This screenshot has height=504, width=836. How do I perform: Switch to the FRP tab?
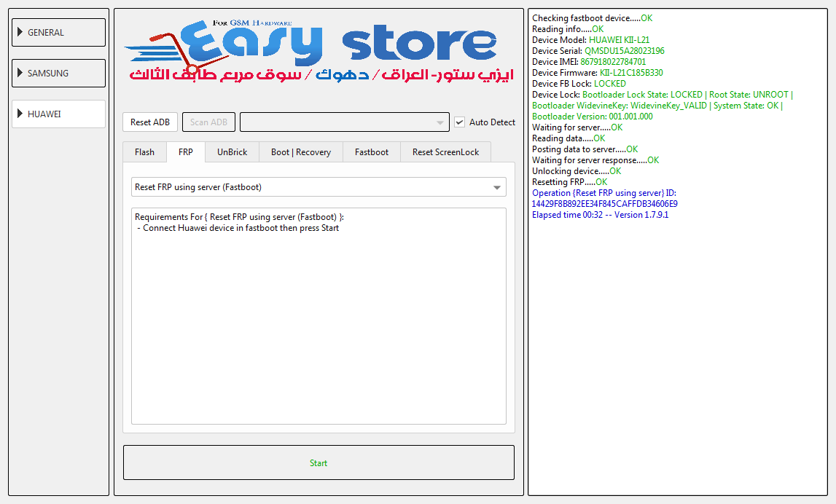click(x=186, y=151)
